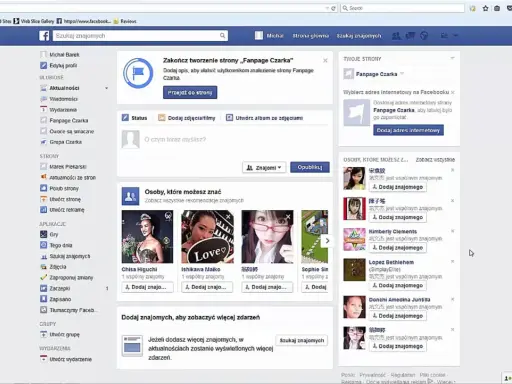The width and height of the screenshot is (512, 384).
Task: Open Aktualności in left sidebar
Action: point(64,88)
